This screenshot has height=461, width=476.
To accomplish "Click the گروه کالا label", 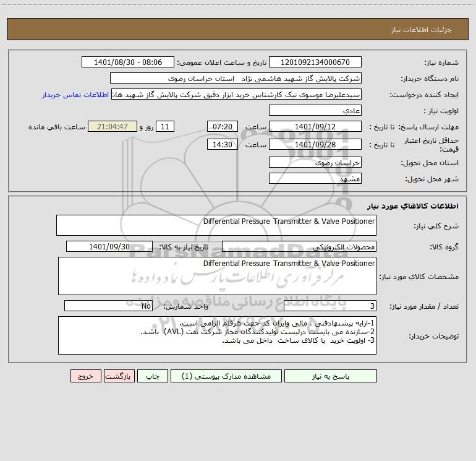I will point(444,247).
